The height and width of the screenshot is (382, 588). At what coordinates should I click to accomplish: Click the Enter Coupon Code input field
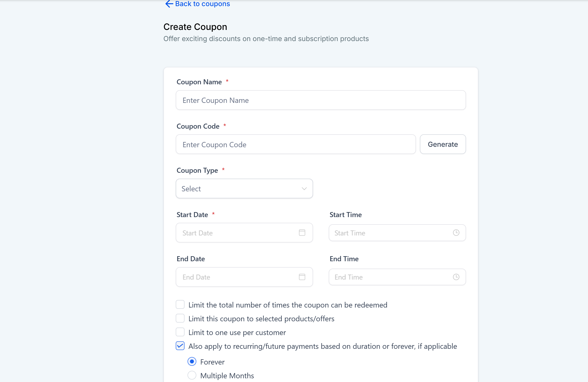296,144
